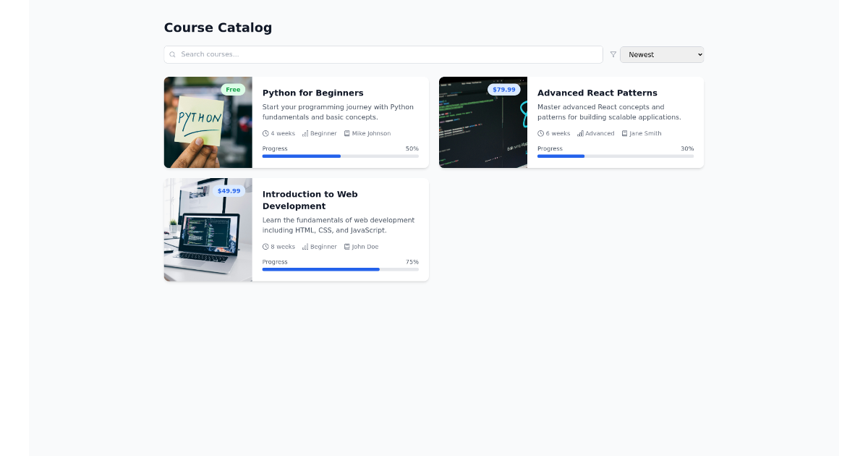This screenshot has height=456, width=868.
Task: Click the Advanced level bars icon on React course
Action: 579,133
